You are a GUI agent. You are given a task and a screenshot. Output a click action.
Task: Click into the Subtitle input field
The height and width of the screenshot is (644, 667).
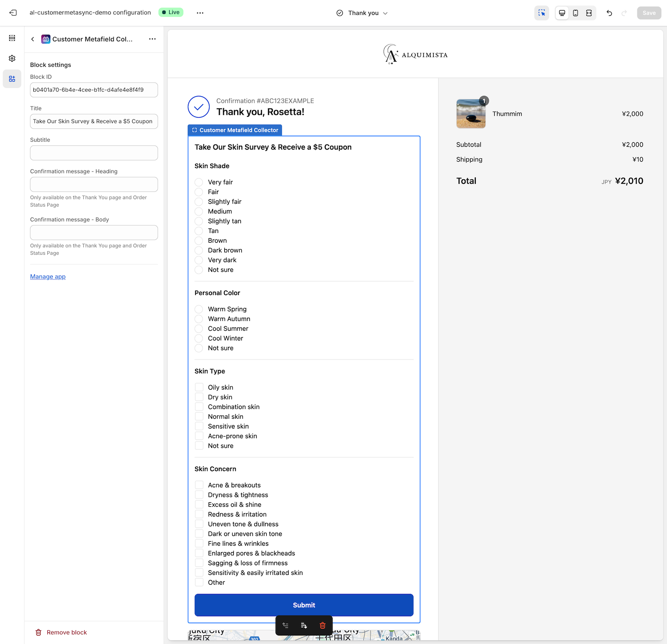click(x=94, y=153)
